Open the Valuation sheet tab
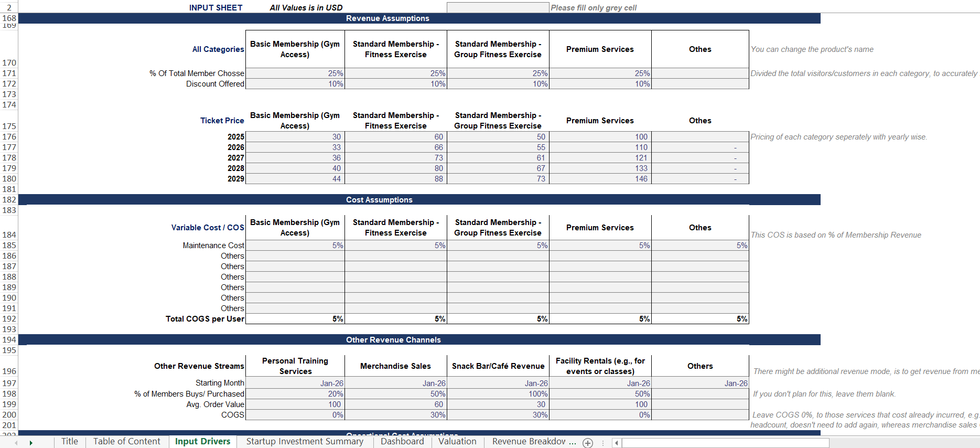This screenshot has width=980, height=448. point(457,442)
